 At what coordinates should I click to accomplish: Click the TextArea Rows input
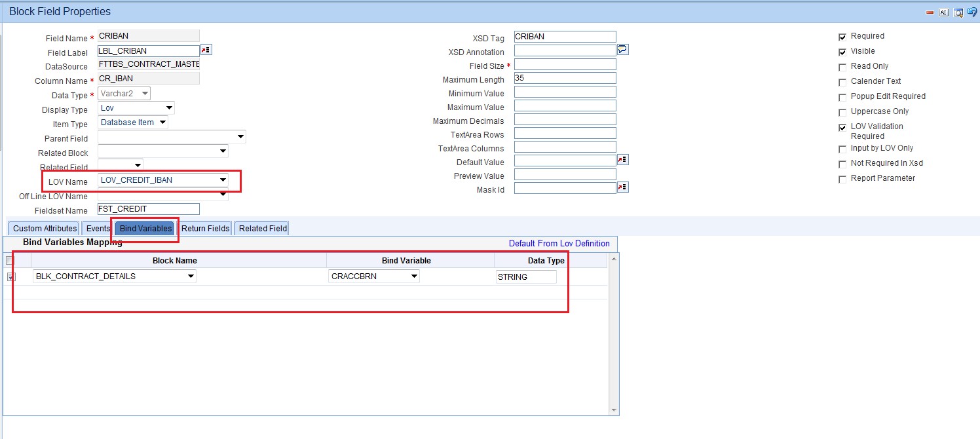pos(565,133)
